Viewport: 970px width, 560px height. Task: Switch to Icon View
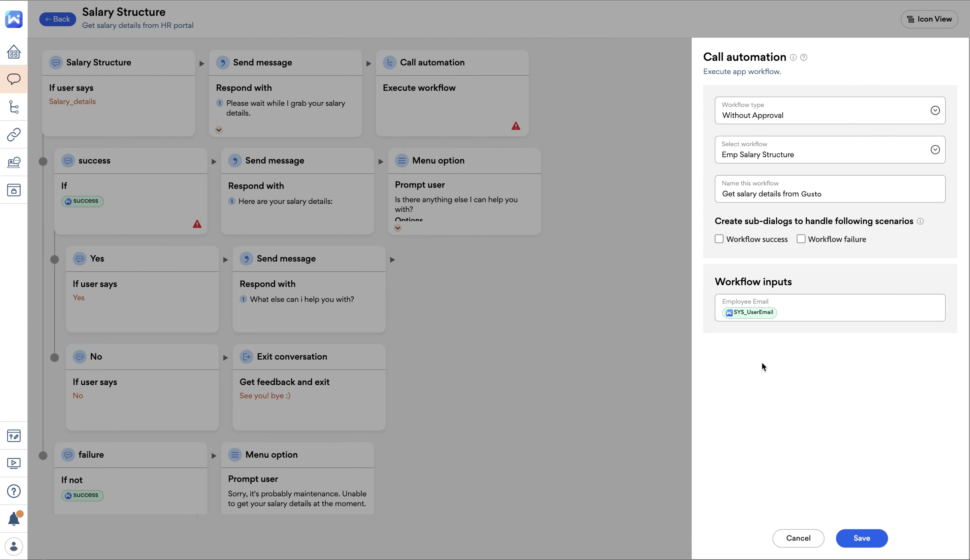pos(929,19)
